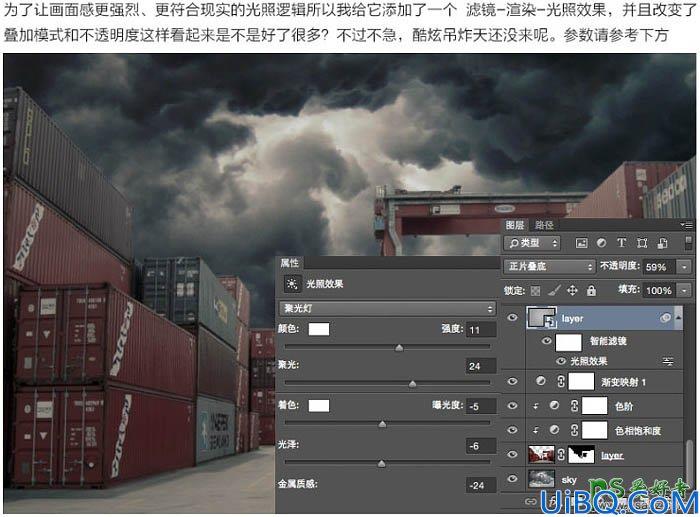Select the black-and-white mask on containers layer
700x517 pixels.
point(581,454)
